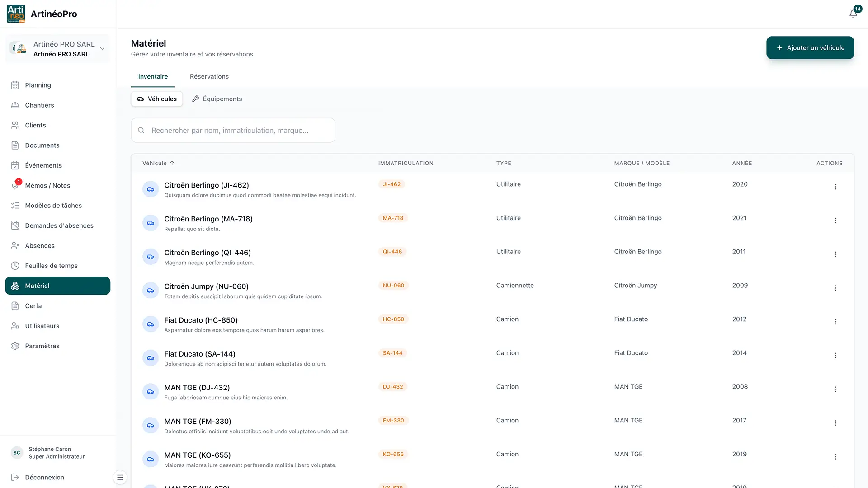Click the Feuilles de temps clock icon
Screen dimensions: 868x488
15,266
